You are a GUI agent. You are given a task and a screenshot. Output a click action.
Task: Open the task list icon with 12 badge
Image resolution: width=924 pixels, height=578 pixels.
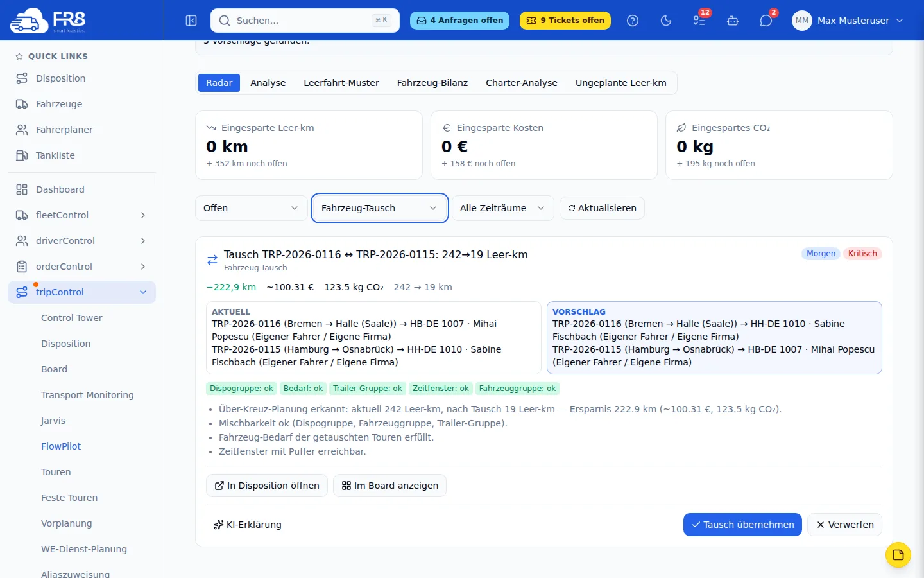point(699,21)
